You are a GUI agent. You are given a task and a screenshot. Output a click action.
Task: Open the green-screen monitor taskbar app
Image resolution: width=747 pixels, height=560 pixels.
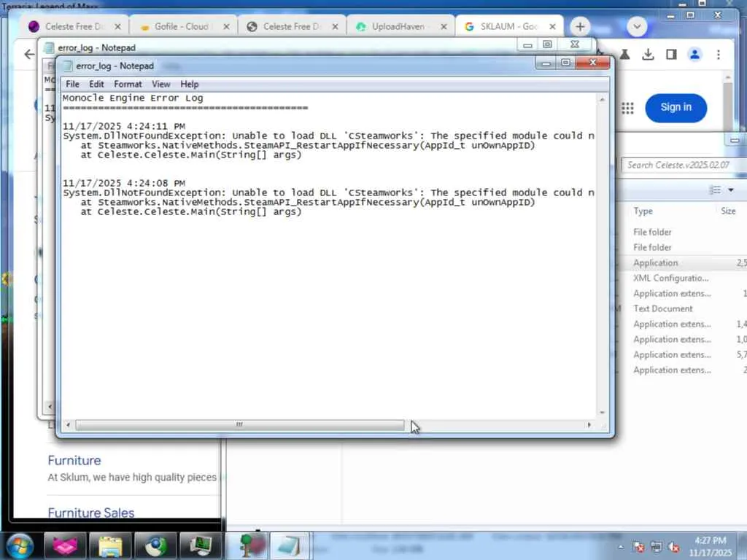(201, 546)
